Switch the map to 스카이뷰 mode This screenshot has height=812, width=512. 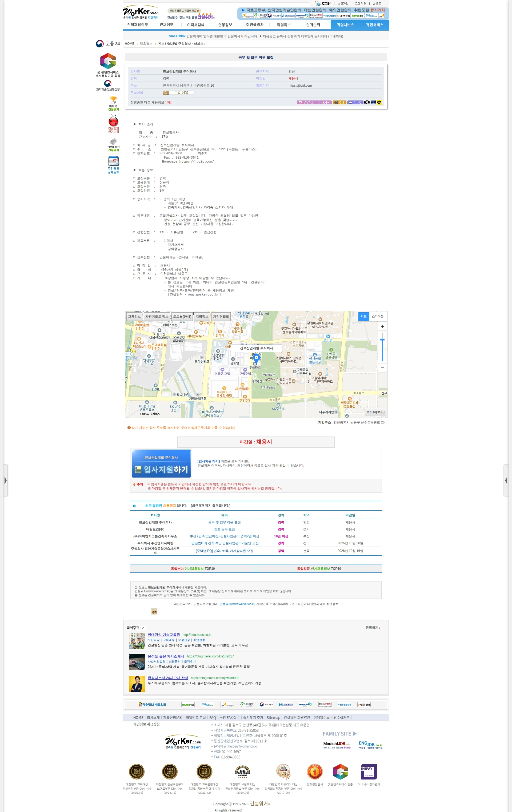pos(377,316)
